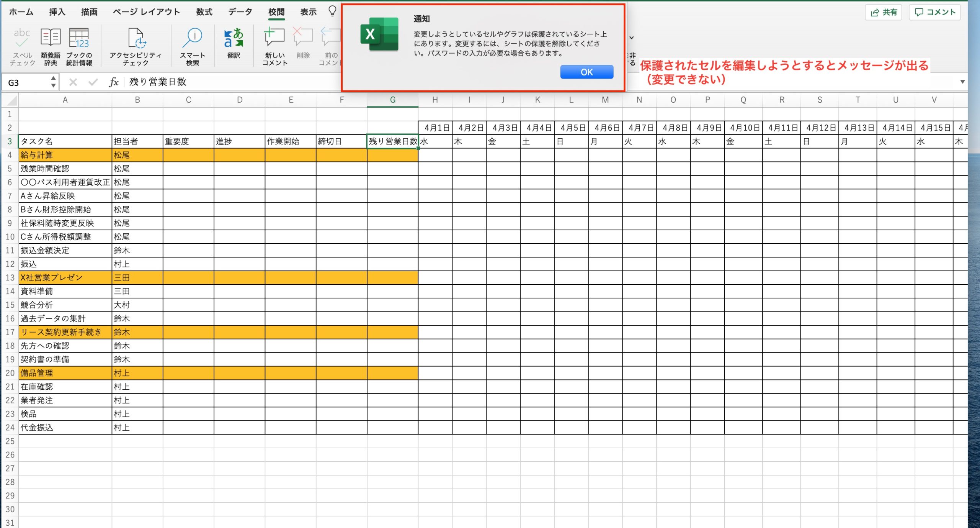Select cell タスク名

pyautogui.click(x=65, y=141)
